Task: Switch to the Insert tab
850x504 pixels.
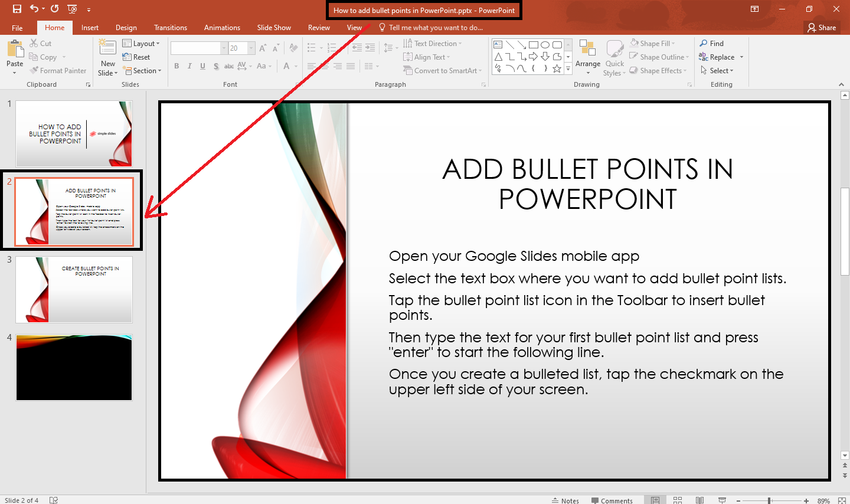Action: [x=90, y=28]
